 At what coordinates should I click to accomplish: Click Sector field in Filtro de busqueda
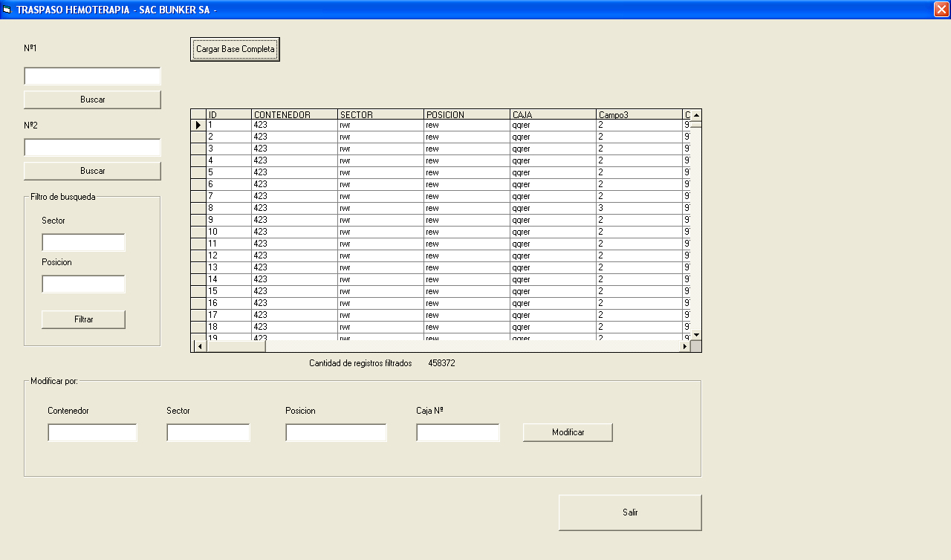[x=83, y=243]
